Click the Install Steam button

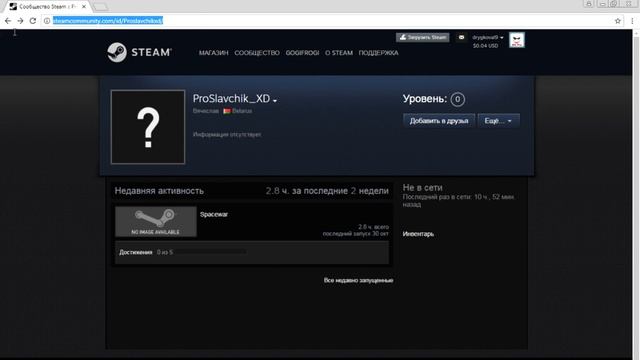[422, 37]
